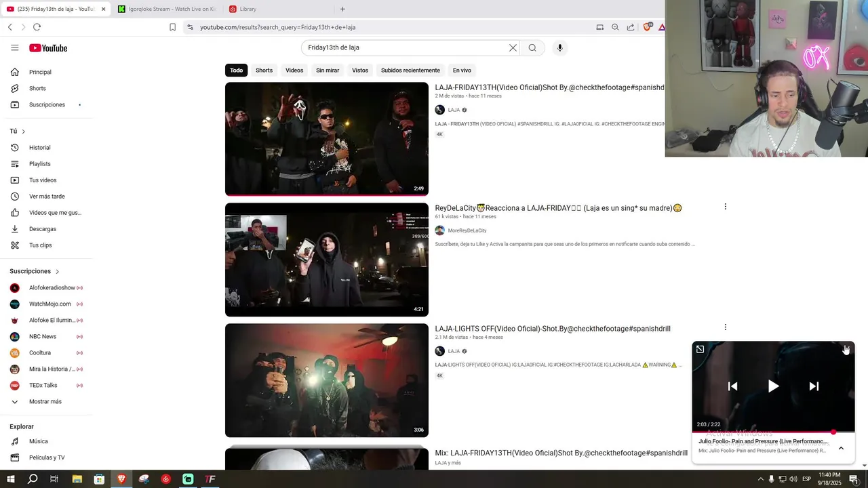868x488 pixels.
Task: Open options menu for ReyDeLaCity video
Action: [725, 207]
